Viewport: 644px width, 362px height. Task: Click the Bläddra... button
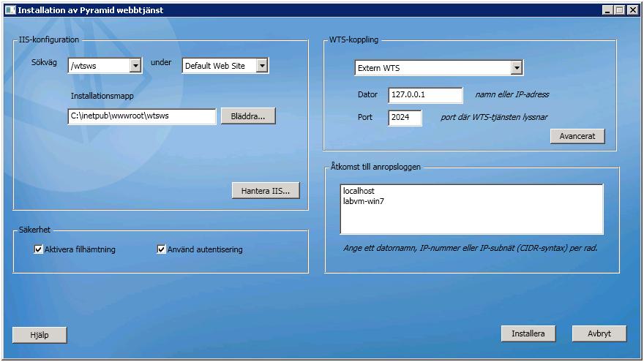(248, 116)
